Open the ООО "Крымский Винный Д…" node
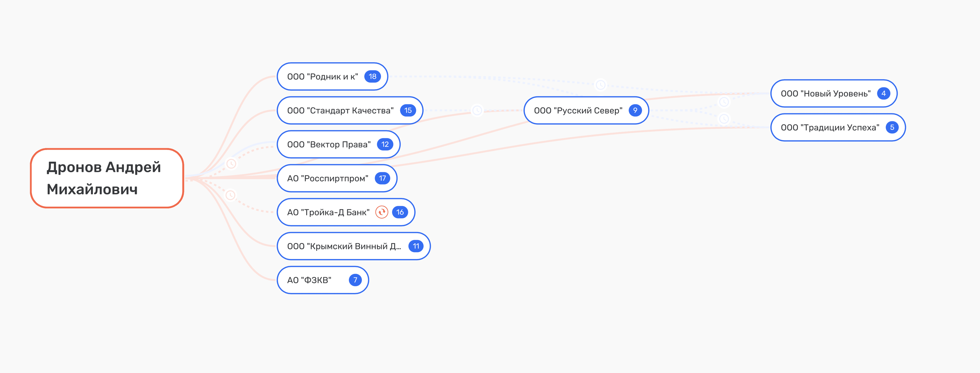Image resolution: width=980 pixels, height=373 pixels. pos(344,246)
